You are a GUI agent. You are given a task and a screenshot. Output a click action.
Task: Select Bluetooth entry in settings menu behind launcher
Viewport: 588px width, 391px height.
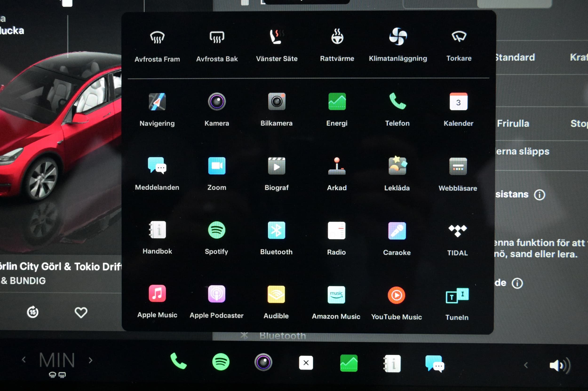click(283, 336)
